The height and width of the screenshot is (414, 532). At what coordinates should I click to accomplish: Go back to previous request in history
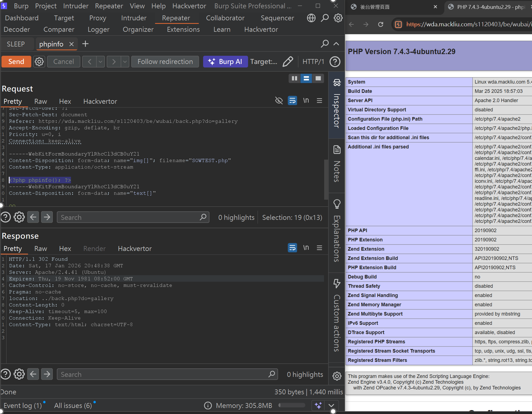point(89,62)
